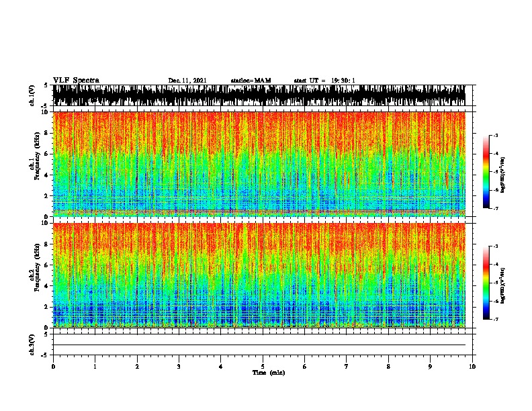
Task: Click the "-7" tick on ch.1 color bar
Action: point(496,209)
